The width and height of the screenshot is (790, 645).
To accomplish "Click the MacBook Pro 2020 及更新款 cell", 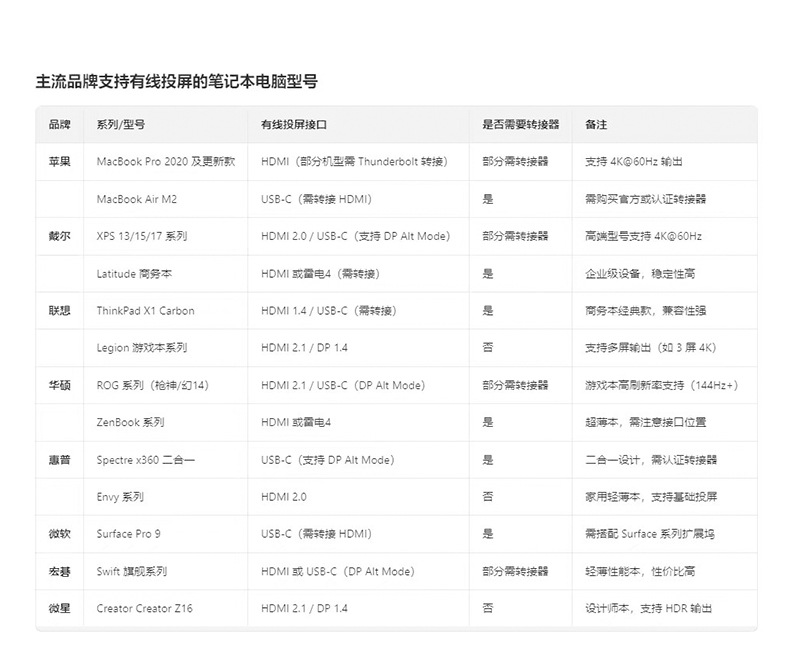I will tap(166, 162).
